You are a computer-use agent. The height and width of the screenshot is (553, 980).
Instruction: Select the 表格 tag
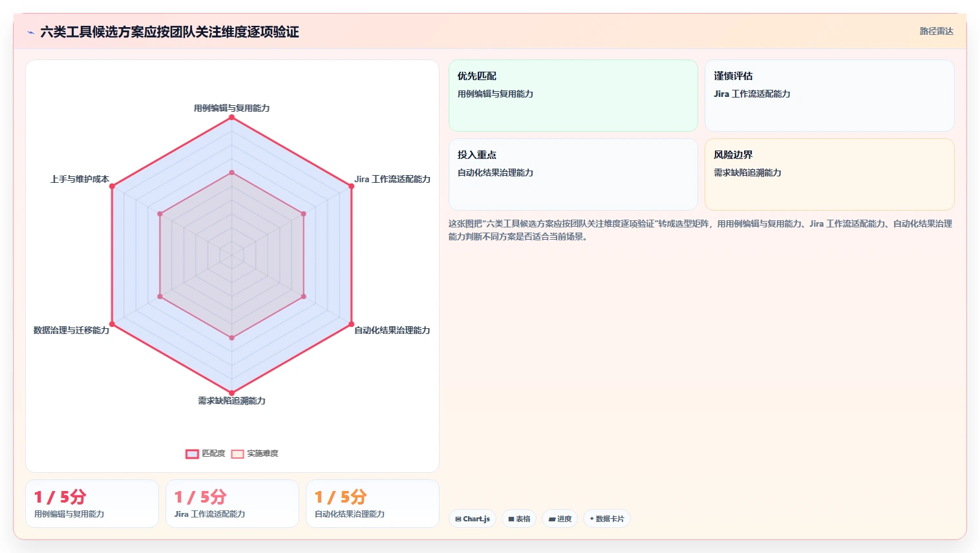point(519,519)
